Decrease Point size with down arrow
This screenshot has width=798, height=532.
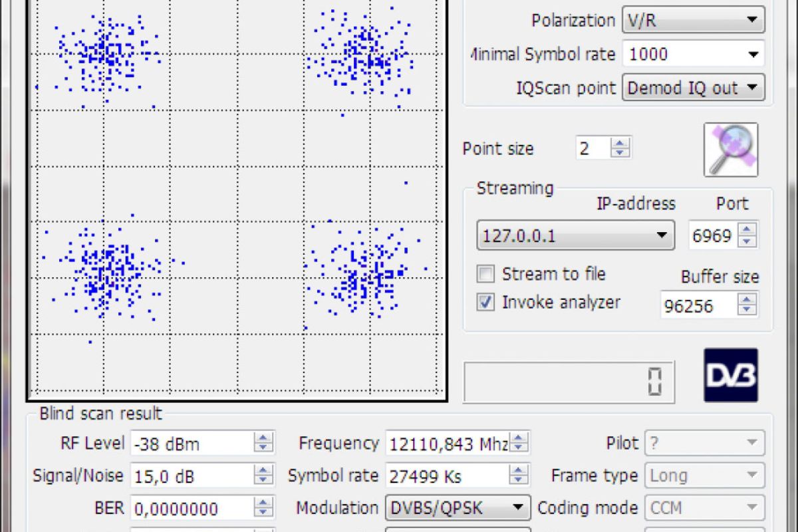pyautogui.click(x=620, y=153)
